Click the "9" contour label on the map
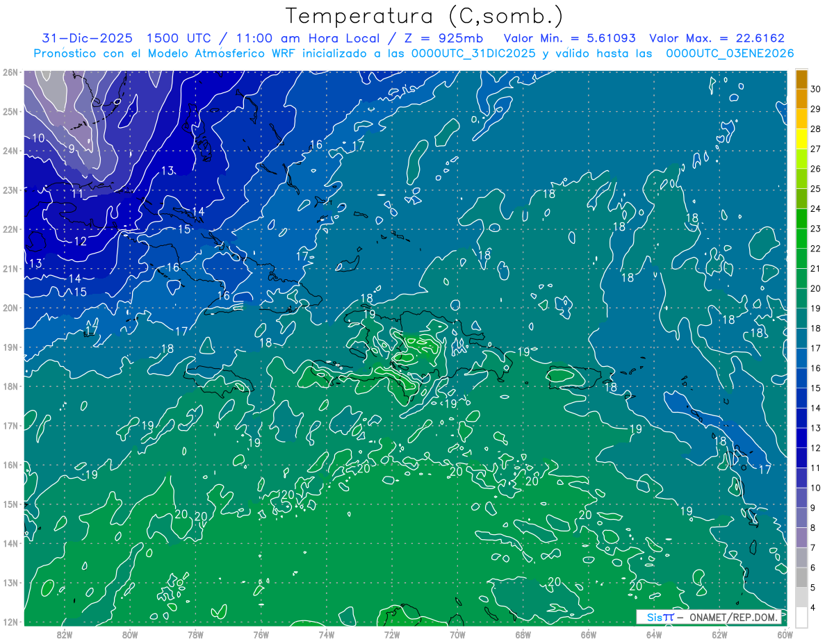The height and width of the screenshot is (644, 834). tap(72, 149)
